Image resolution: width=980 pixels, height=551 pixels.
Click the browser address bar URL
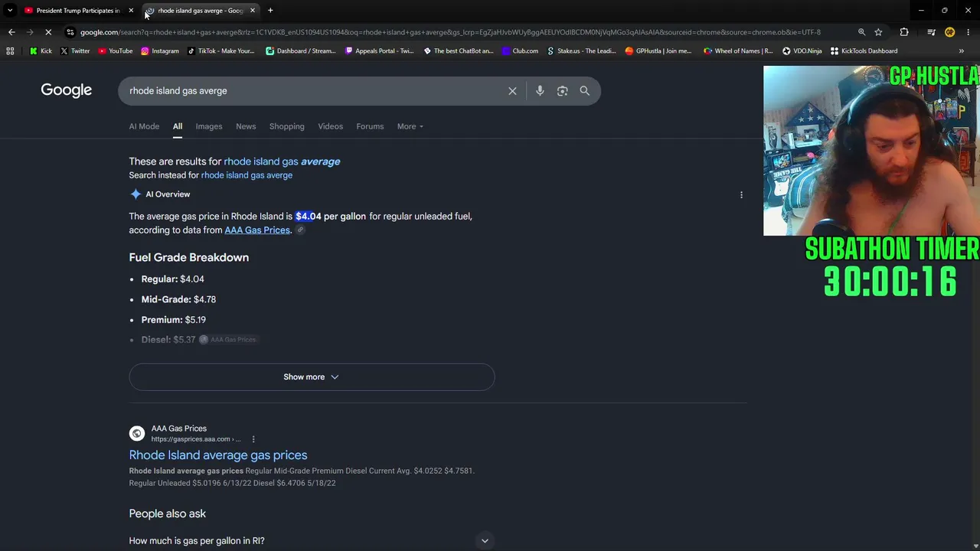[x=450, y=32]
